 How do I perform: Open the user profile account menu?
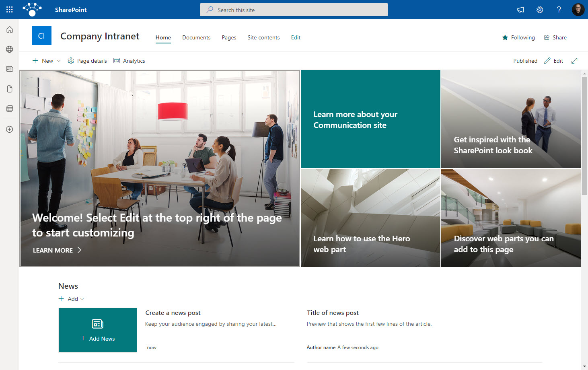pos(578,10)
